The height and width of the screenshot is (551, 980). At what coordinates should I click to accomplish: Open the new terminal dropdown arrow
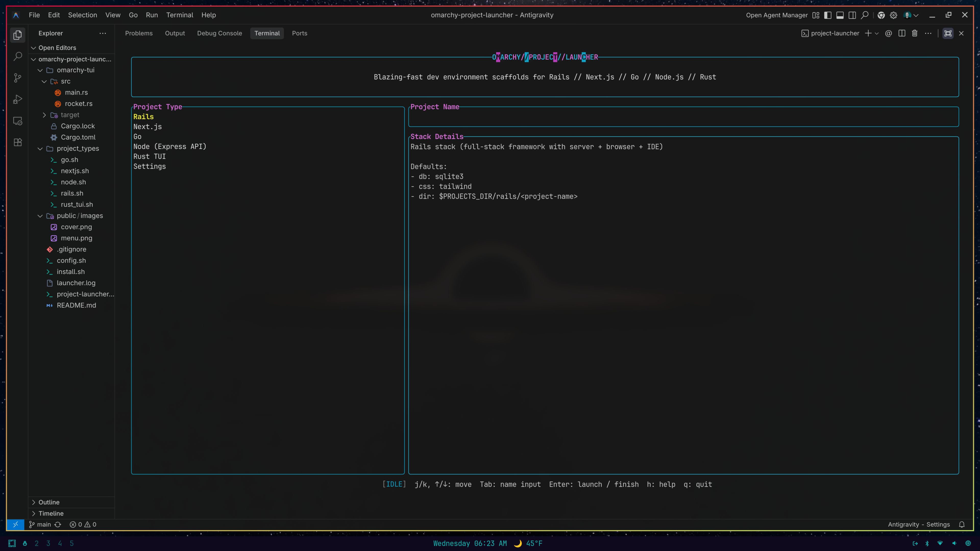(877, 33)
